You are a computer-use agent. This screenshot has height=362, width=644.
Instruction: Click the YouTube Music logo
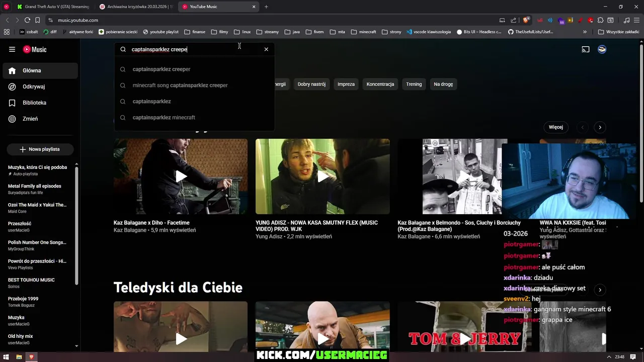click(x=35, y=49)
